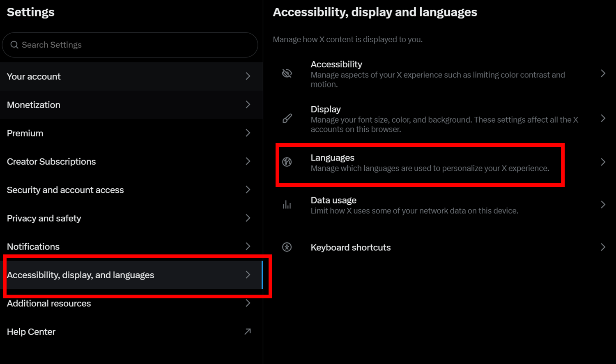616x364 pixels.
Task: Click chevron at right of Data usage row
Action: pyautogui.click(x=603, y=205)
